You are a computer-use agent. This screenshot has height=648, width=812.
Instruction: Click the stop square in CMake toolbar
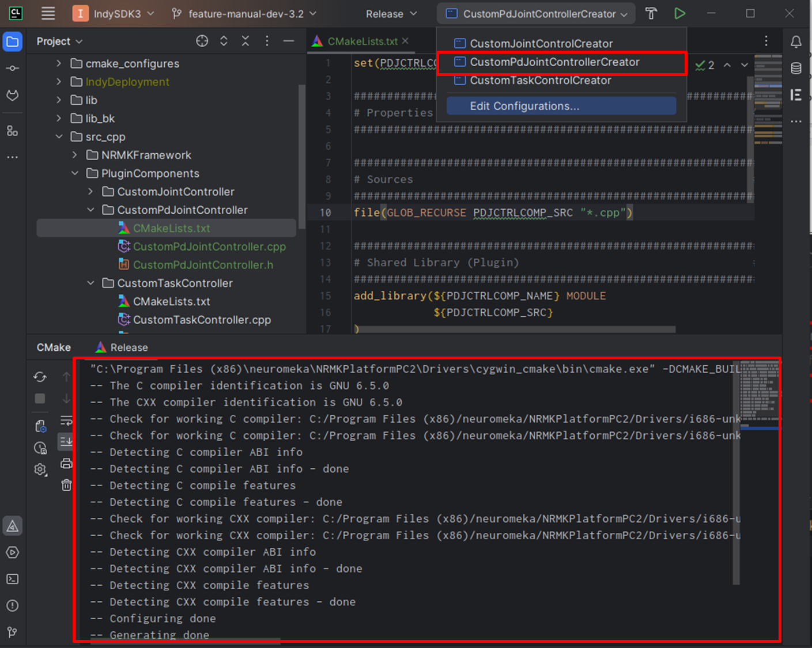coord(40,399)
